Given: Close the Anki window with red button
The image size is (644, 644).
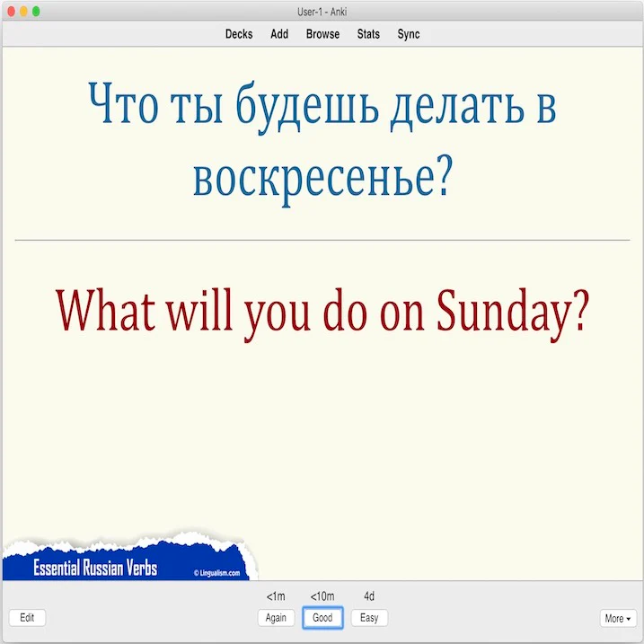Looking at the screenshot, I should (12, 11).
